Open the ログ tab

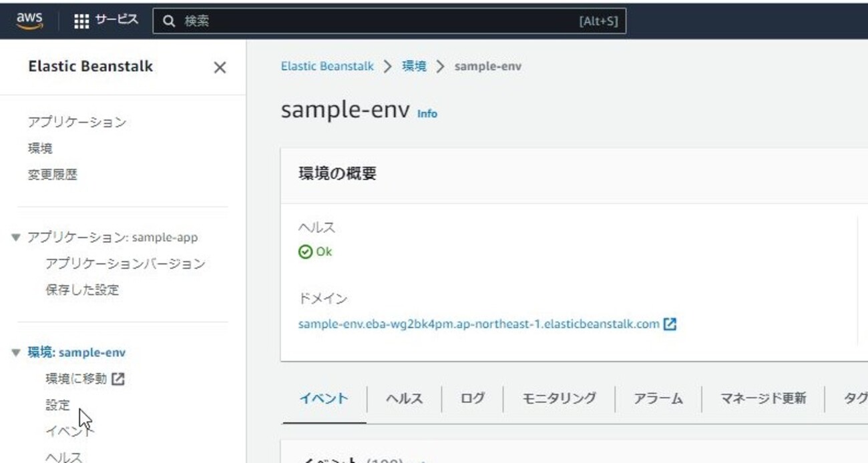point(472,398)
